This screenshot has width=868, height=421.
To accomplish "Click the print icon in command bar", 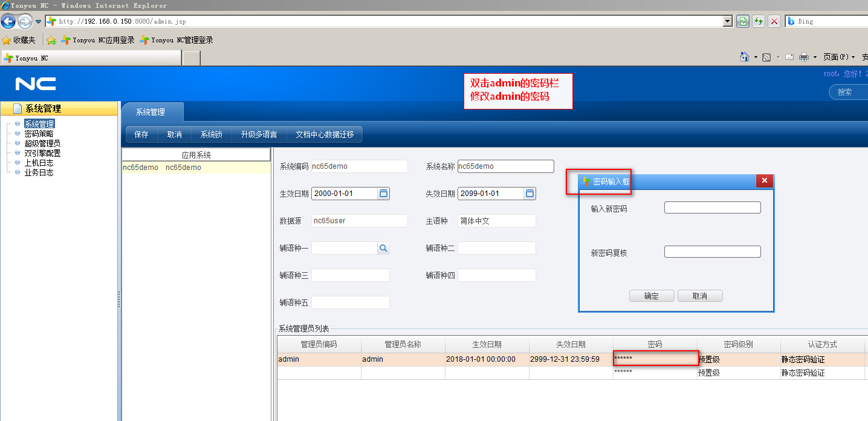I will [804, 57].
